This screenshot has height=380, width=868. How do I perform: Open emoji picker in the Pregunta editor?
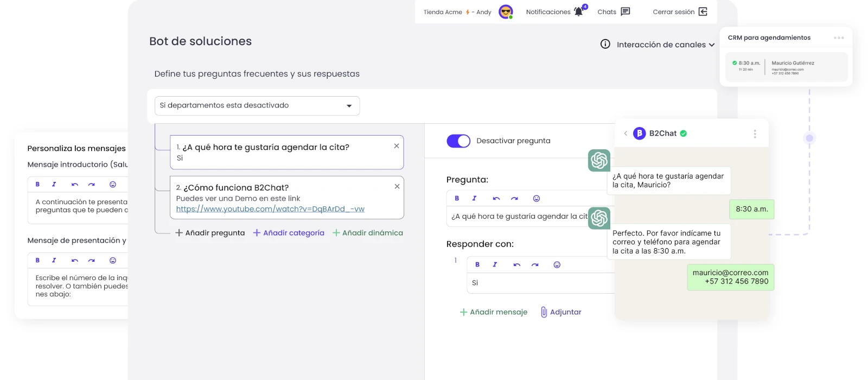tap(537, 199)
